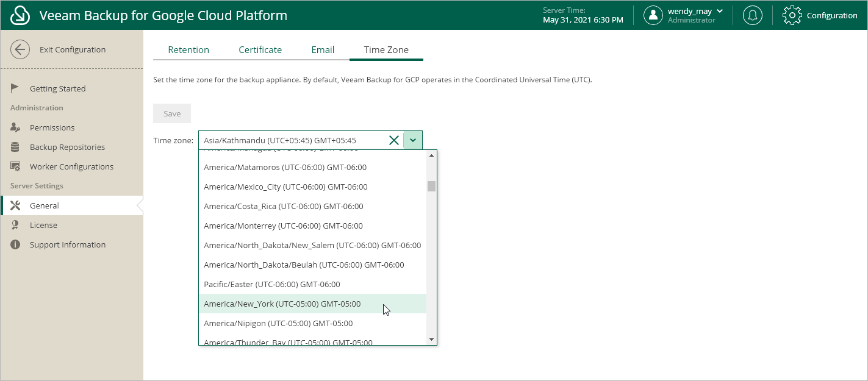Click the dropdown list scrollbar thumb

tap(432, 186)
